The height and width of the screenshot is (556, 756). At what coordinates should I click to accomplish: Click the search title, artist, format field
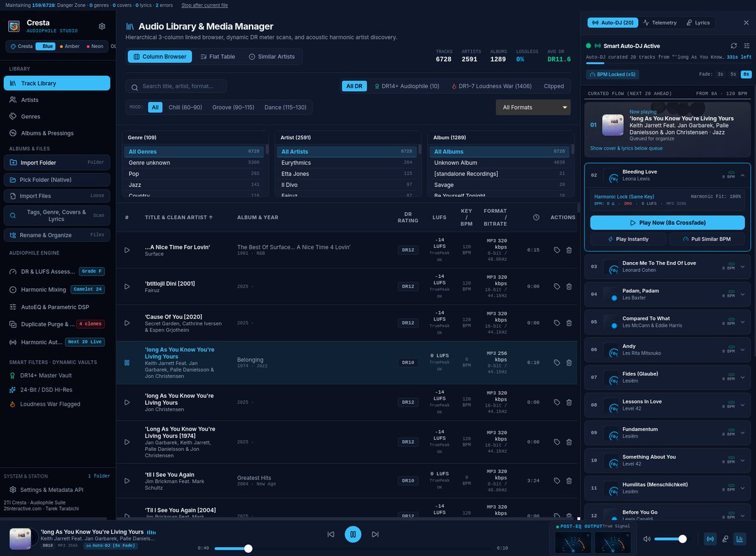(x=176, y=86)
